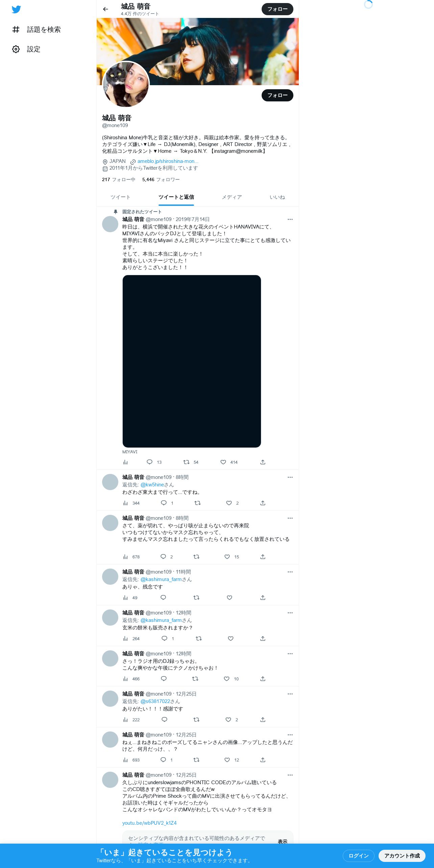Click the ログイン button in bottom banner
This screenshot has height=868, width=434.
pyautogui.click(x=359, y=855)
